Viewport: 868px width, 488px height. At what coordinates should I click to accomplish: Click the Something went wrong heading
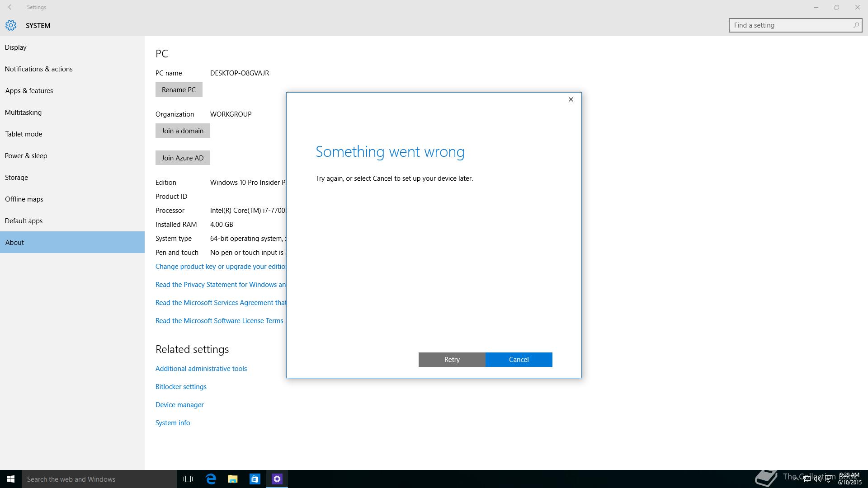pyautogui.click(x=390, y=152)
